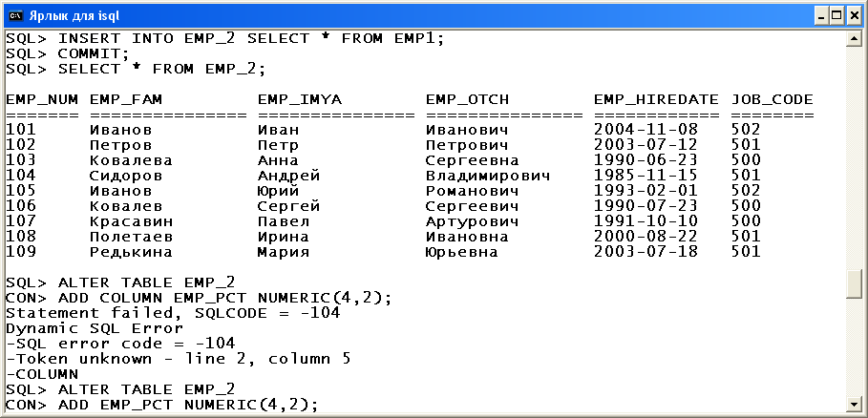The image size is (868, 418).
Task: Click hire date 1993-02-01
Action: pyautogui.click(x=646, y=191)
